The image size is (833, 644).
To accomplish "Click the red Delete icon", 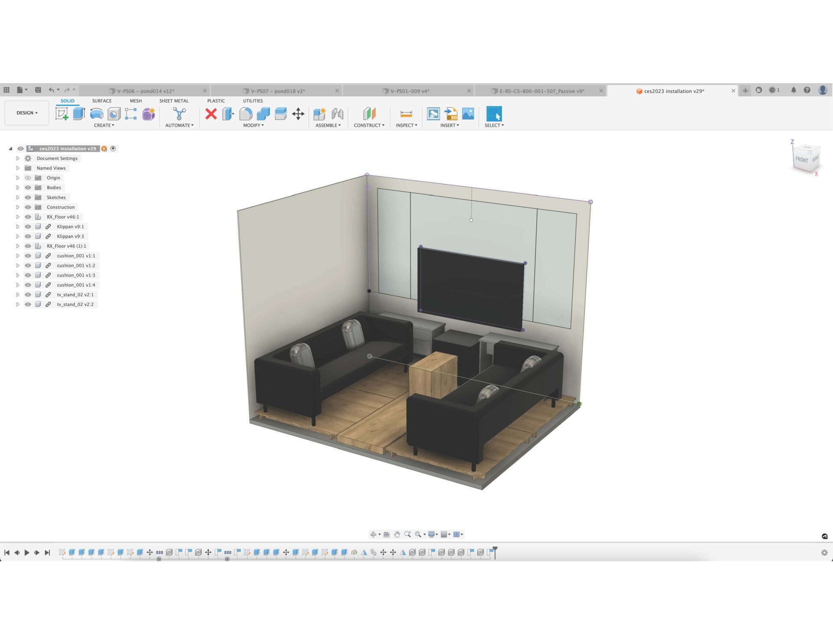I will tap(211, 114).
